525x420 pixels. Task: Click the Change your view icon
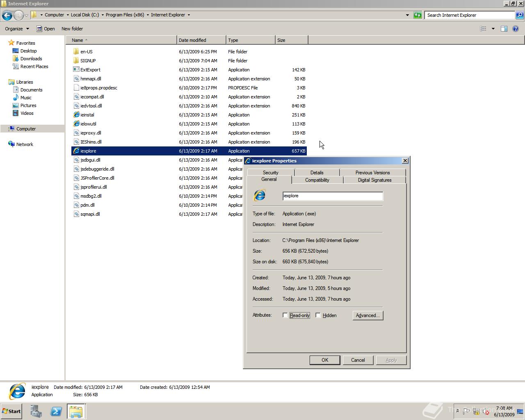pyautogui.click(x=483, y=29)
